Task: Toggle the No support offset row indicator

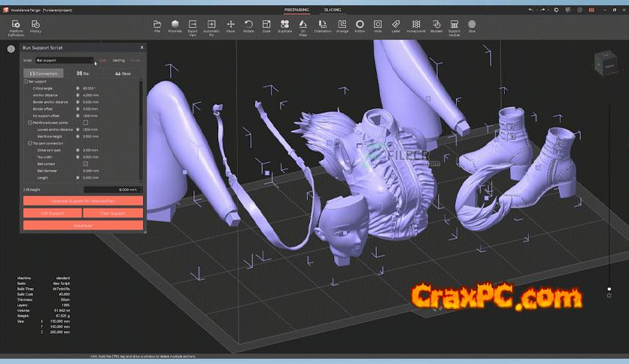Action: click(77, 116)
